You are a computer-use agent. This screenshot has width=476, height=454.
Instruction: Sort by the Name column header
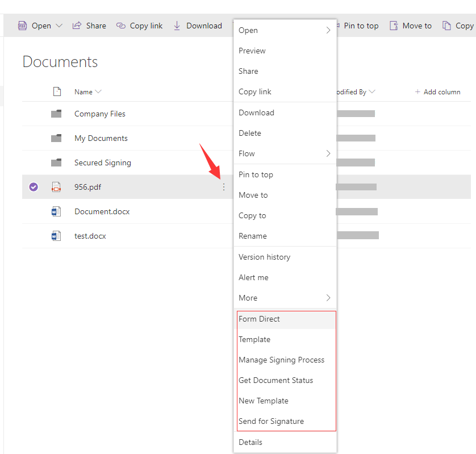pyautogui.click(x=83, y=92)
